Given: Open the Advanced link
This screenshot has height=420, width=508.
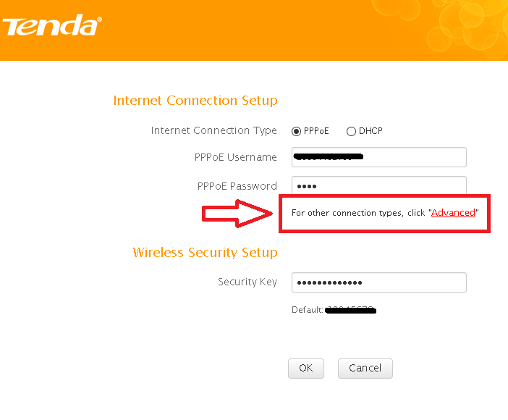Looking at the screenshot, I should click(453, 213).
